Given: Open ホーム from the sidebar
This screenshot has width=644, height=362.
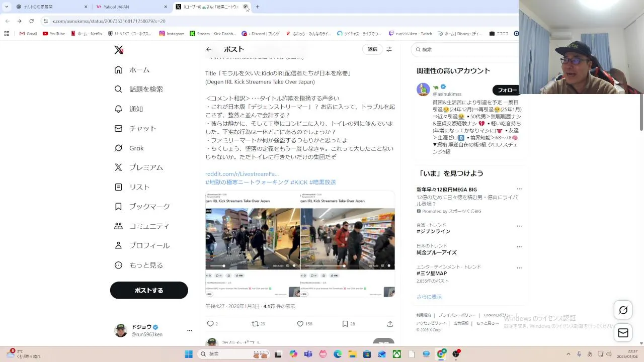Looking at the screenshot, I should [132, 70].
